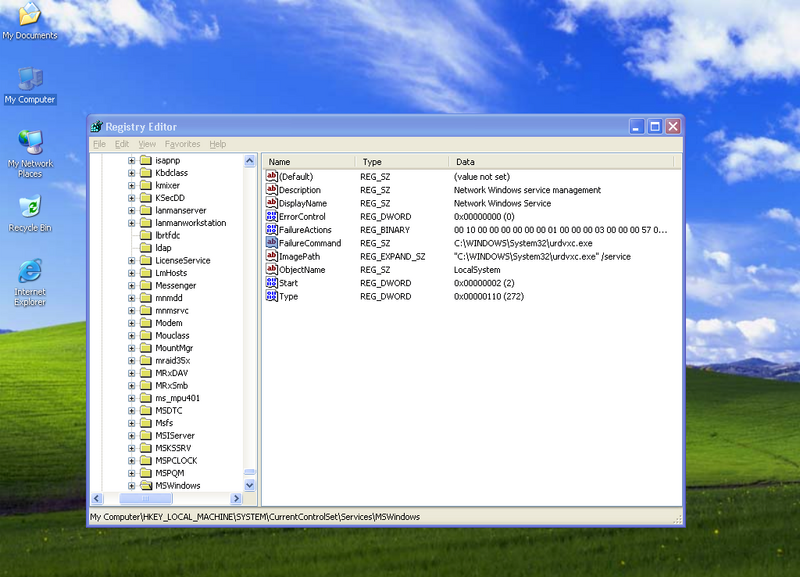The height and width of the screenshot is (577, 800).
Task: Expand the kmixer tree node
Action: [132, 185]
